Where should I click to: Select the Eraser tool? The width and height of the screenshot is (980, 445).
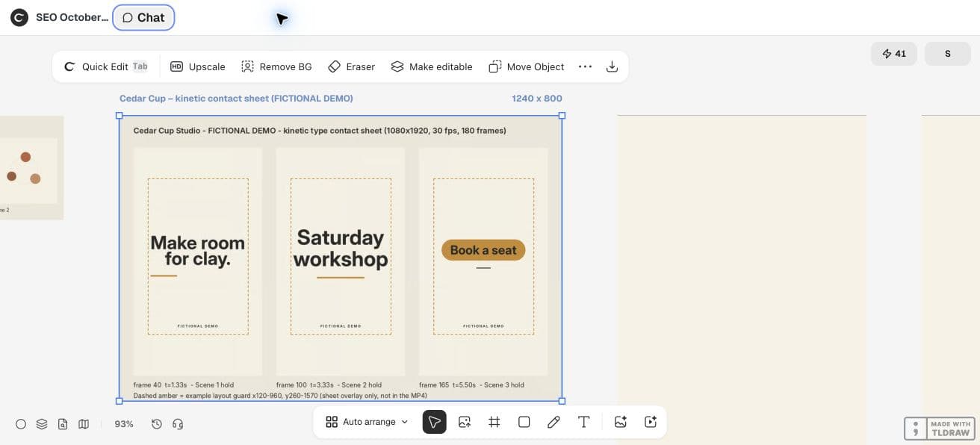click(x=352, y=66)
